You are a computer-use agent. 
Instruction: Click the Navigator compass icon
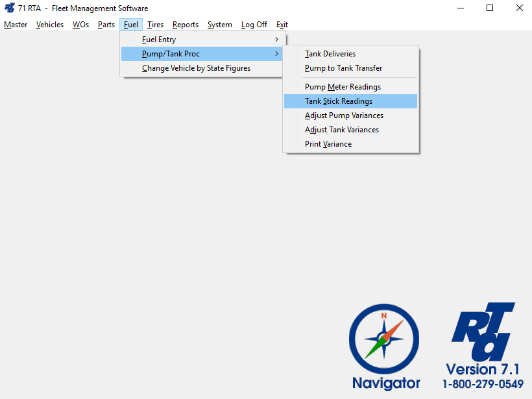[384, 339]
